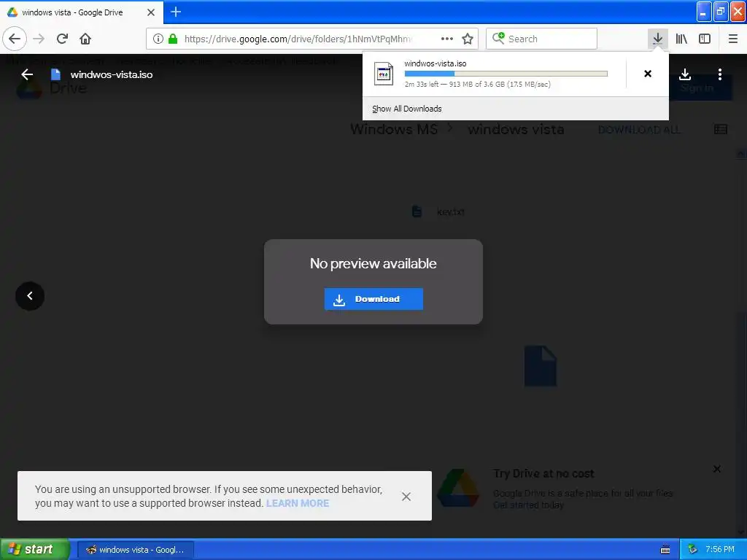Open the LEARN MORE link
The width and height of the screenshot is (747, 560).
(x=298, y=503)
